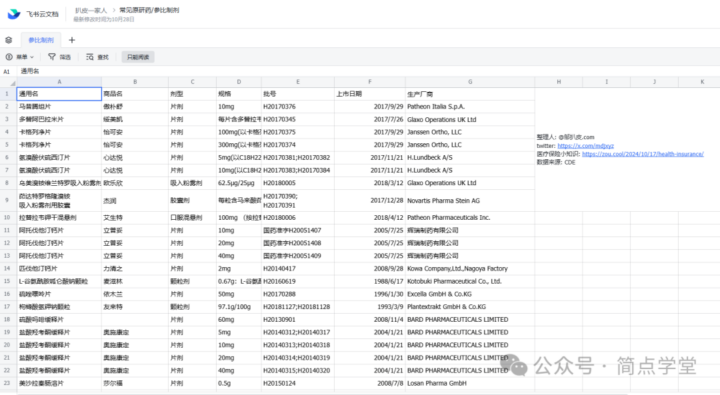Click the find magnifier icon
720x395 pixels.
90,57
